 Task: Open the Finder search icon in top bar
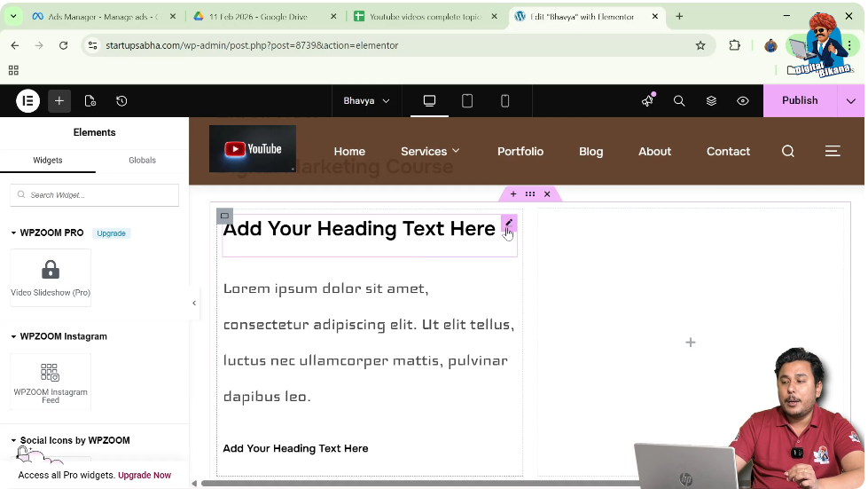point(679,101)
